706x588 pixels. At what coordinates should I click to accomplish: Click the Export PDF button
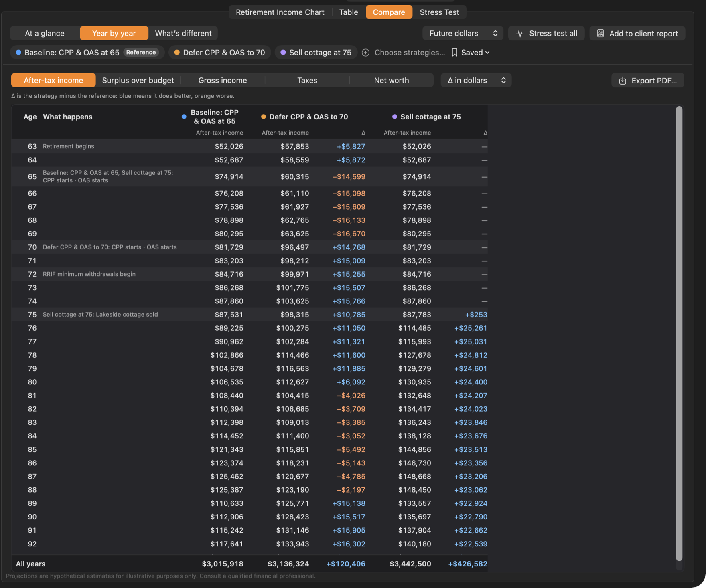coord(648,81)
